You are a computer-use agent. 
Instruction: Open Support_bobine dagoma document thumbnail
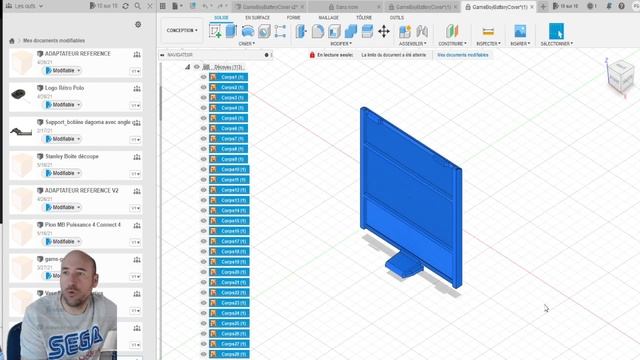pos(21,131)
